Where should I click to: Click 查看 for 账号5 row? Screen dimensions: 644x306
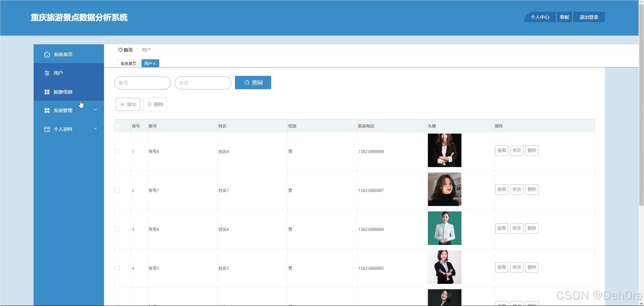pos(502,267)
